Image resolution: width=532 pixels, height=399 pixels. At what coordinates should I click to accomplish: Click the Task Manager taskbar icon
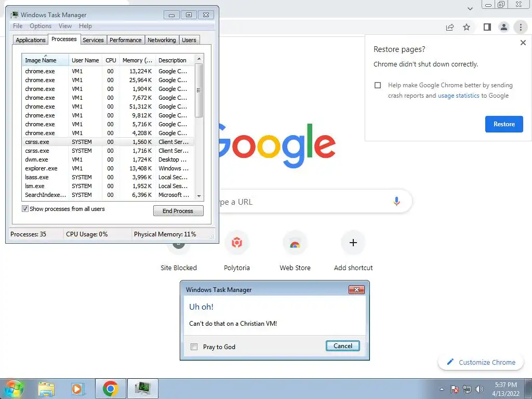pyautogui.click(x=142, y=389)
